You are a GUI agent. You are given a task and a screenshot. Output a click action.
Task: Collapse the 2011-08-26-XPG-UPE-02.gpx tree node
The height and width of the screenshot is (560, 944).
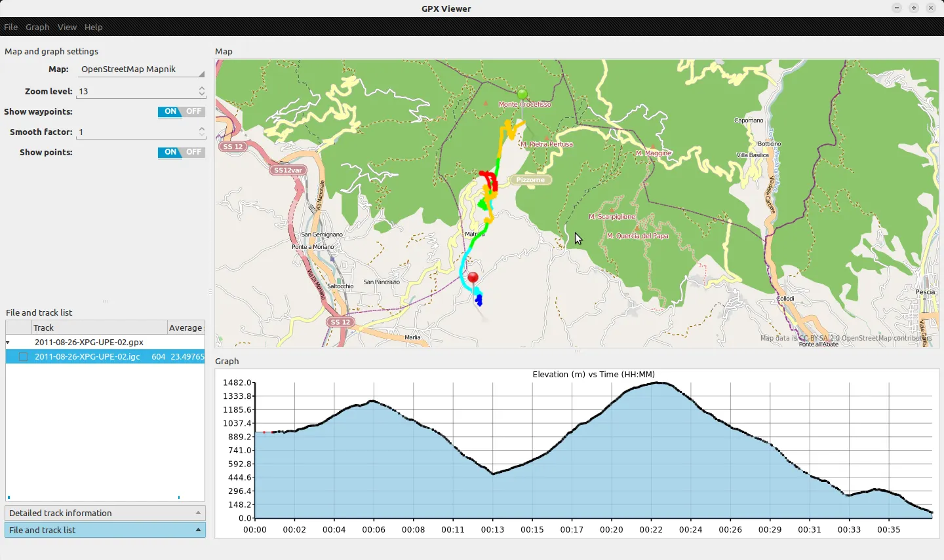(x=8, y=343)
